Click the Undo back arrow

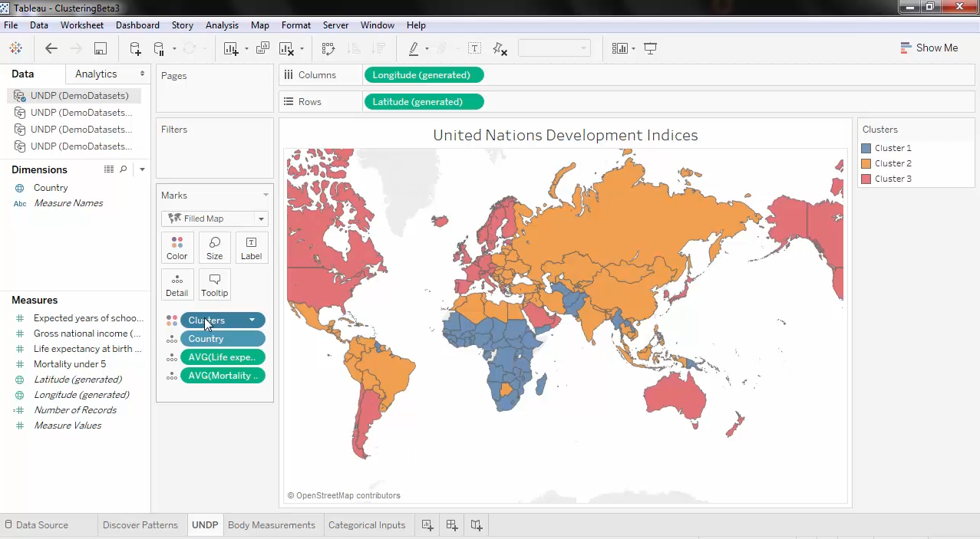[x=51, y=48]
